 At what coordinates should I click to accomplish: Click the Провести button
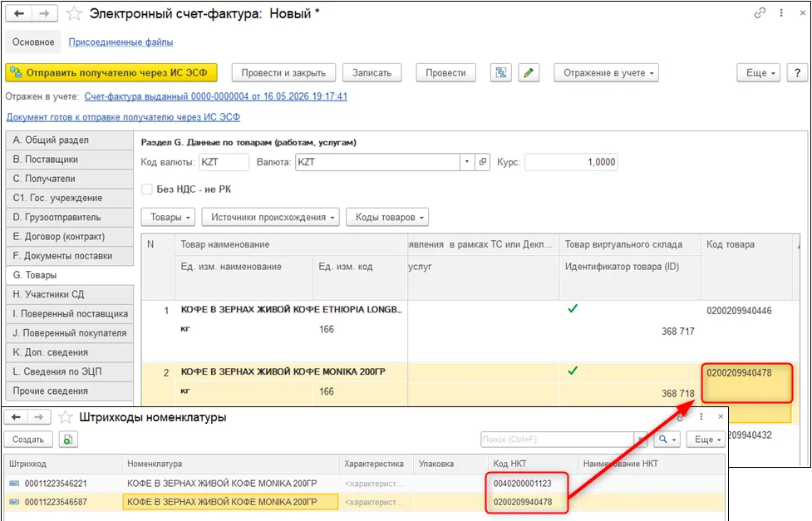[445, 73]
